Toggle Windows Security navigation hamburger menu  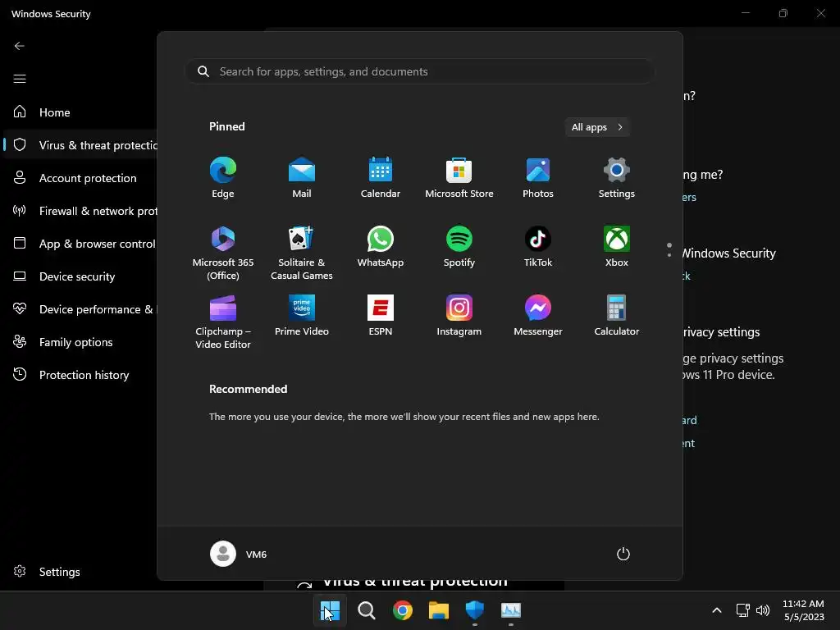click(x=20, y=79)
